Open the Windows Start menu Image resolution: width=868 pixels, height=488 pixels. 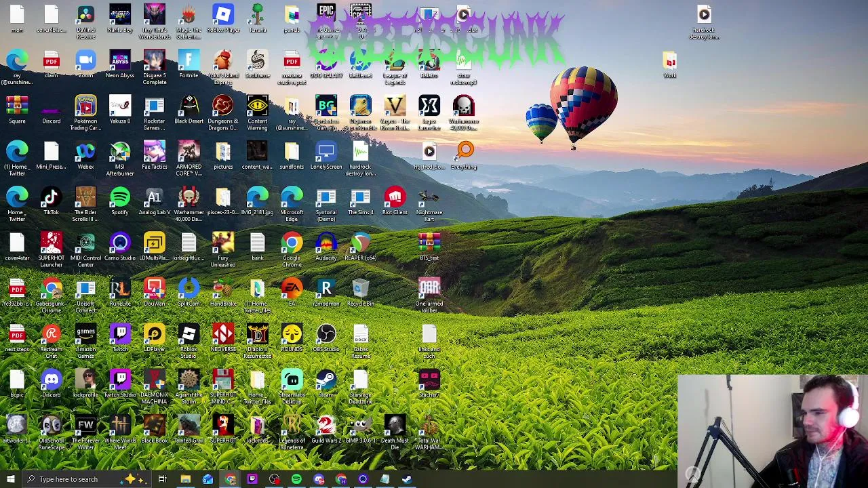coord(11,479)
